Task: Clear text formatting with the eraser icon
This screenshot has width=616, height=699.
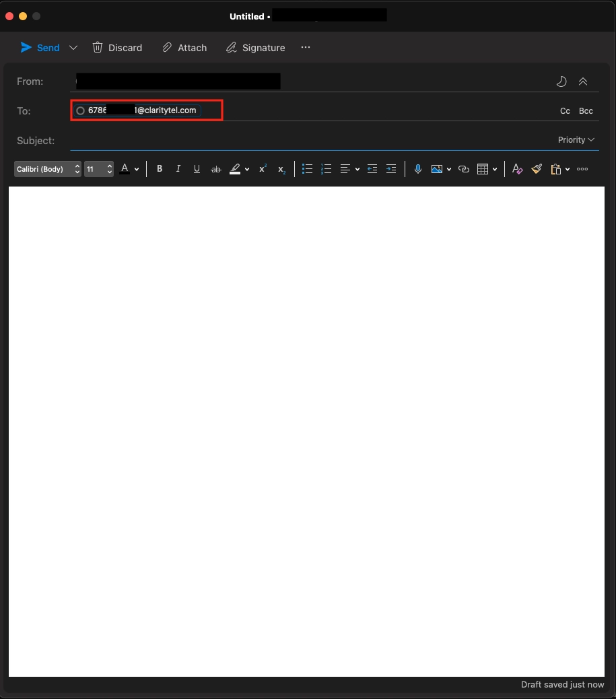Action: [x=517, y=169]
